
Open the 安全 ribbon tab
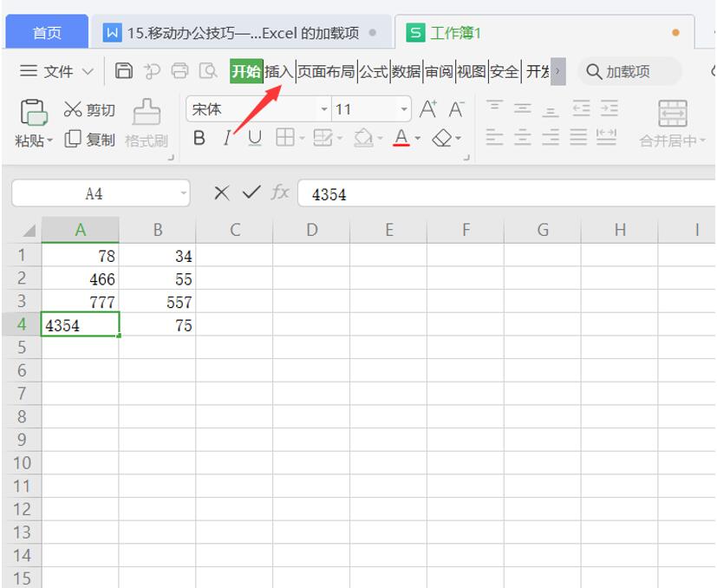[505, 71]
